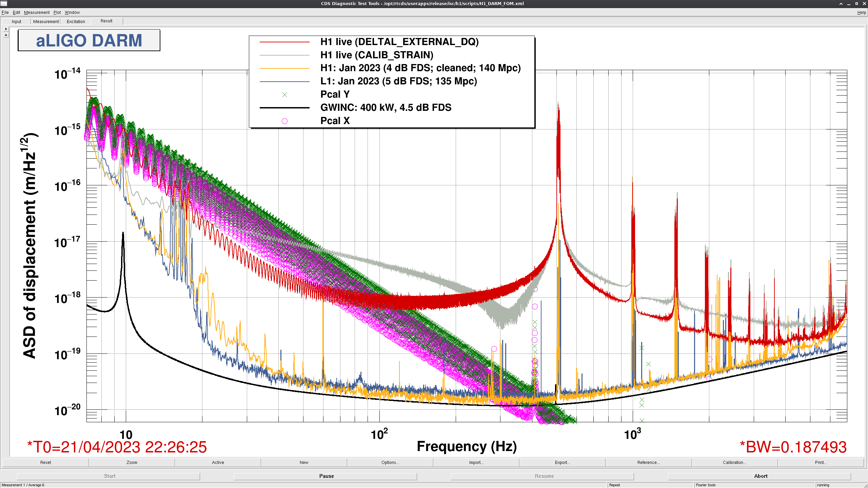The image size is (868, 488).
Task: Toggle the Active plot button
Action: [x=218, y=462]
